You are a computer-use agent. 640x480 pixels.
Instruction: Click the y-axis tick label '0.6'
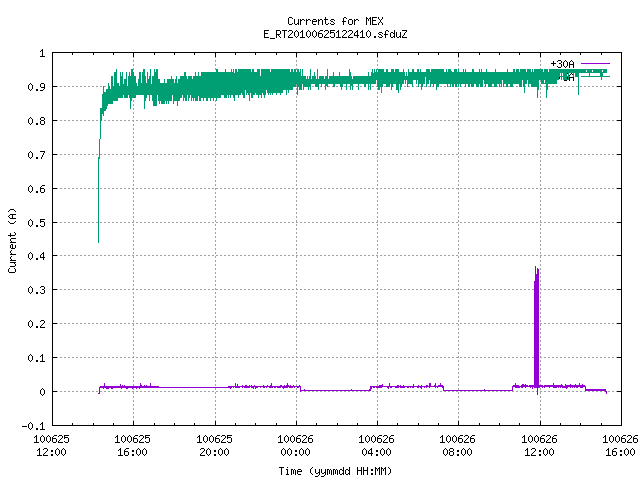pyautogui.click(x=36, y=189)
